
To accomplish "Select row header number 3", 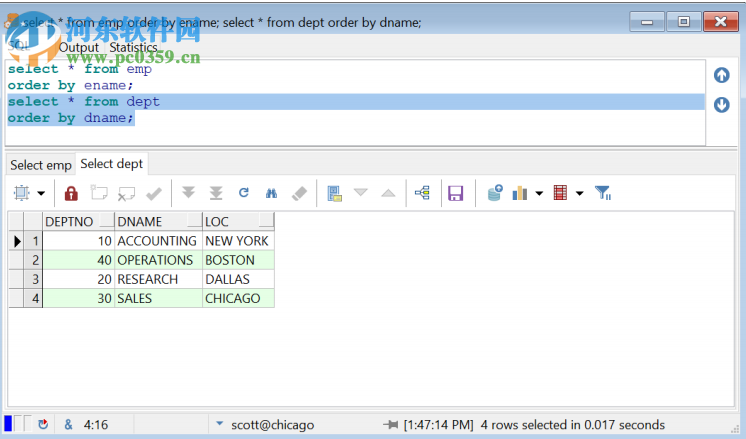I will click(33, 279).
